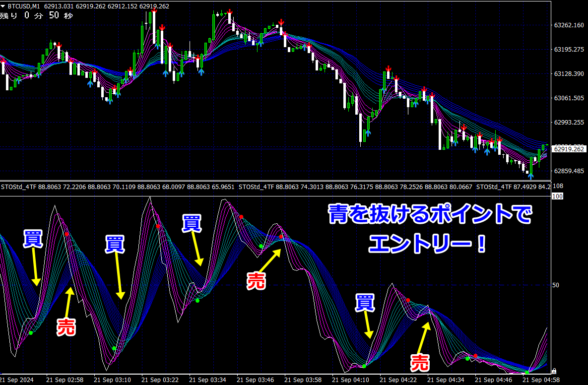Click time axis label 21 Sep 2024
588x385 pixels.
[x=16, y=380]
